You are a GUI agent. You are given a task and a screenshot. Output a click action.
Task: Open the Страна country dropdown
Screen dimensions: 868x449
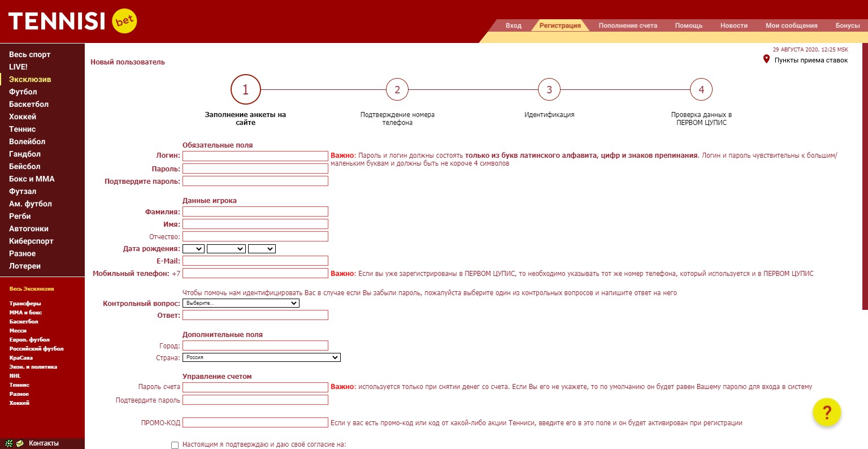(x=262, y=357)
